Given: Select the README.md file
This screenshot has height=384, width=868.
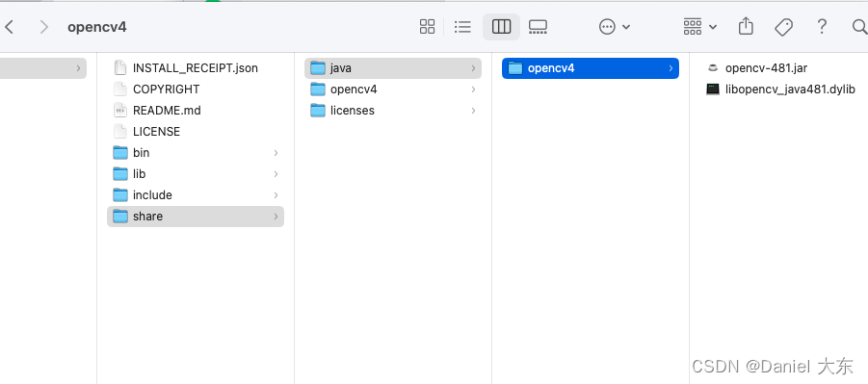Looking at the screenshot, I should (x=196, y=110).
